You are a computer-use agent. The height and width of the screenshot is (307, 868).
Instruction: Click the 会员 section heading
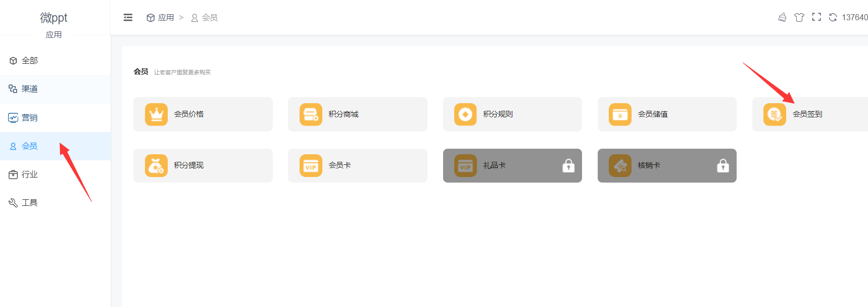click(x=141, y=72)
